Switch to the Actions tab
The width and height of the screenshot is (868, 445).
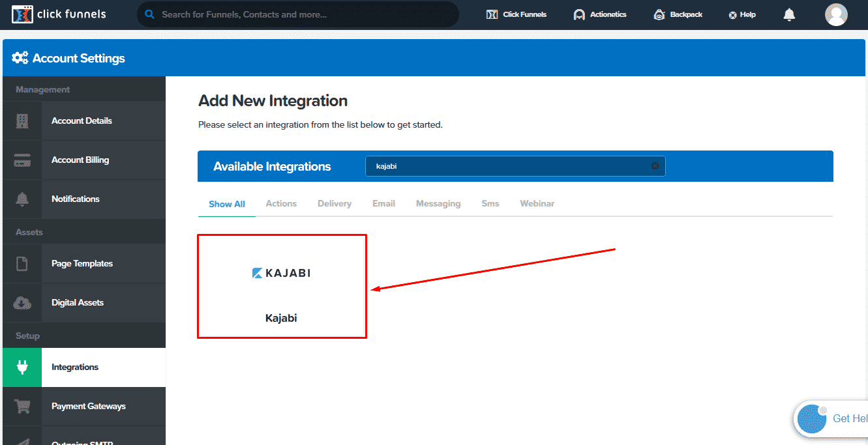pos(281,204)
